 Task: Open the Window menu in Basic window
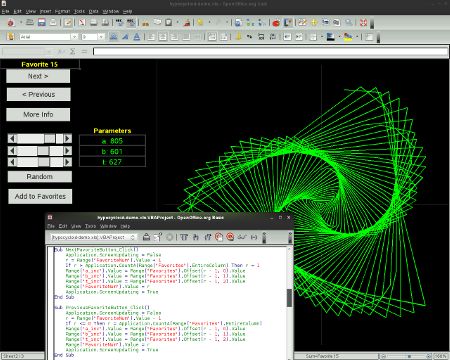(108, 226)
